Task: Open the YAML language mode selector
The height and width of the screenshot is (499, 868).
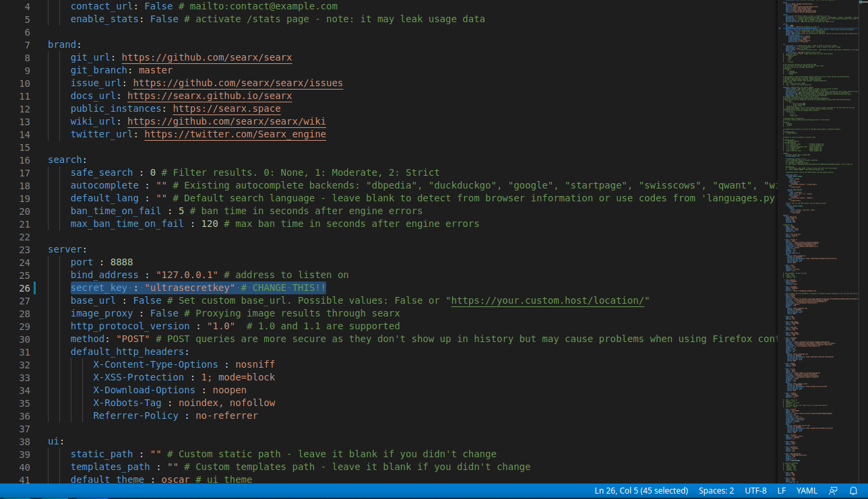Action: point(807,491)
